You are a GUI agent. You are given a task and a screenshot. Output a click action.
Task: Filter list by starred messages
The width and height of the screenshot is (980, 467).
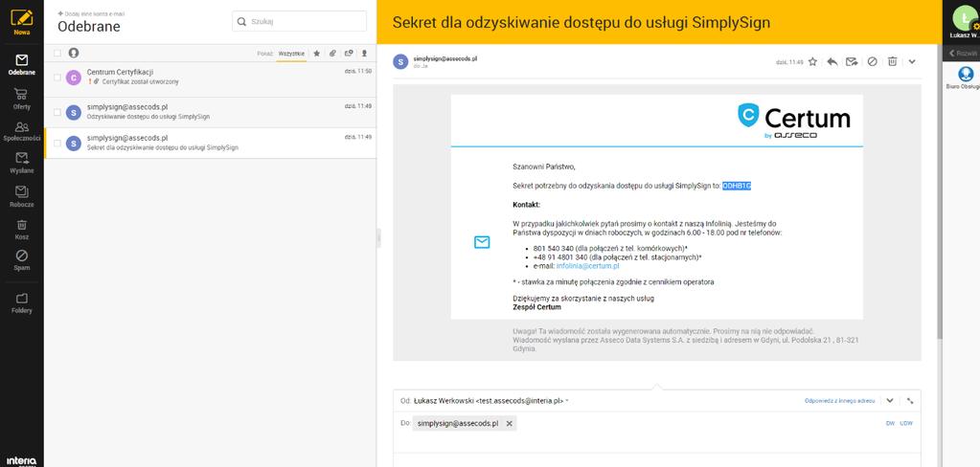[317, 54]
